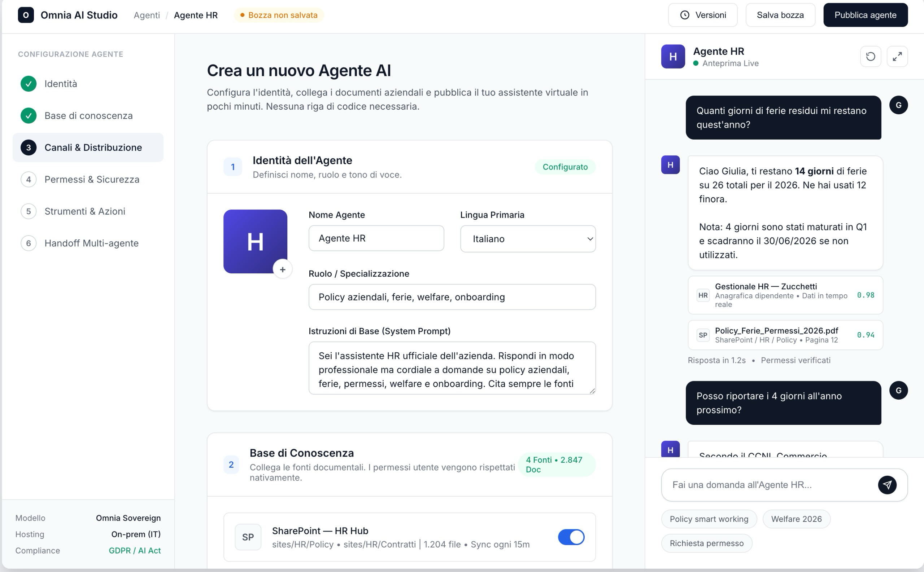Click the clock icon in Versioni button
924x572 pixels.
[x=685, y=15]
